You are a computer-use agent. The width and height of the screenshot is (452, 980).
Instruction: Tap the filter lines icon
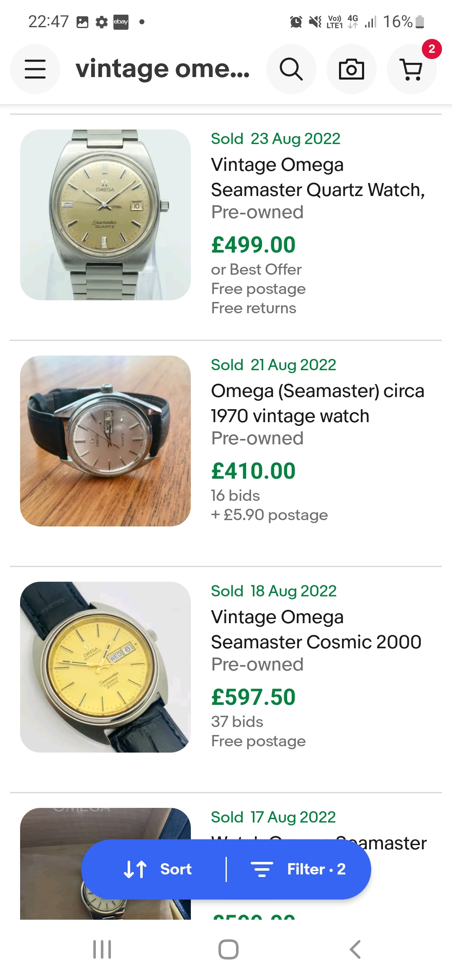tap(262, 869)
